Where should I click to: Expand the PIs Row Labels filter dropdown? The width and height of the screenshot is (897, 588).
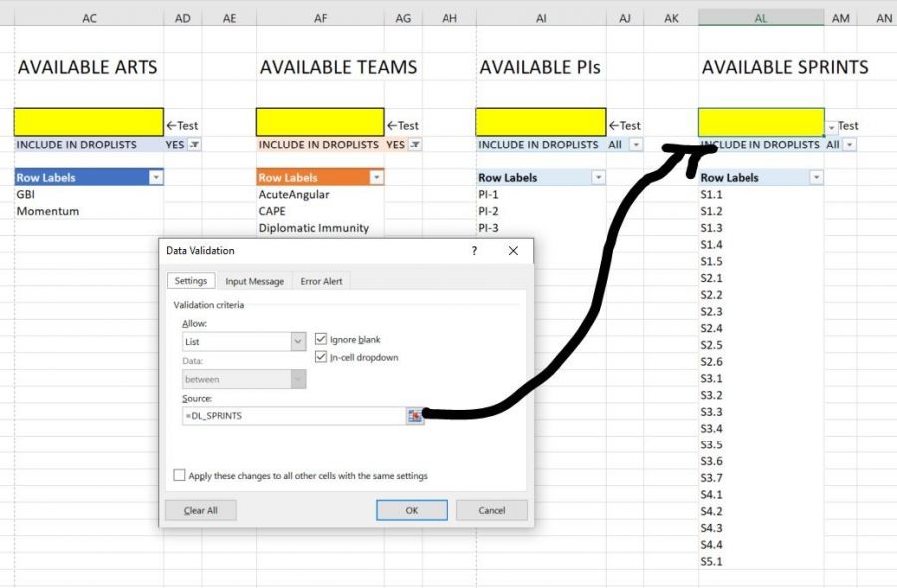click(x=598, y=177)
